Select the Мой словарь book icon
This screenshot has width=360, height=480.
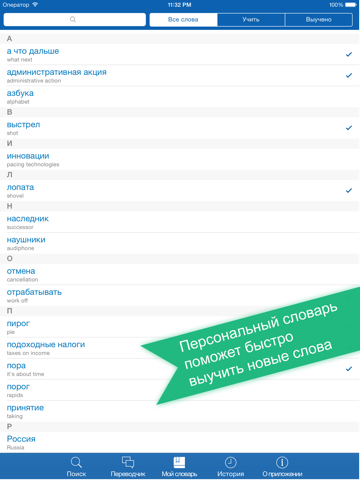tap(179, 462)
